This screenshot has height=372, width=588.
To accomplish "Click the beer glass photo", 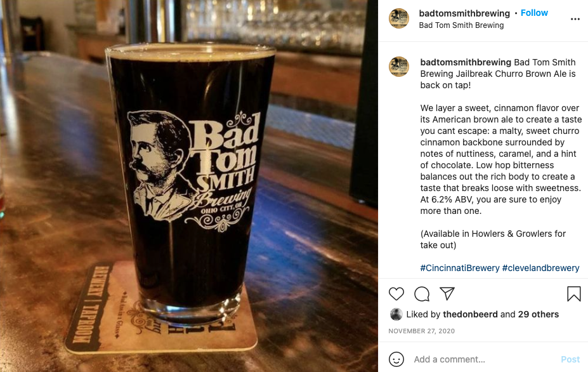I will 189,186.
